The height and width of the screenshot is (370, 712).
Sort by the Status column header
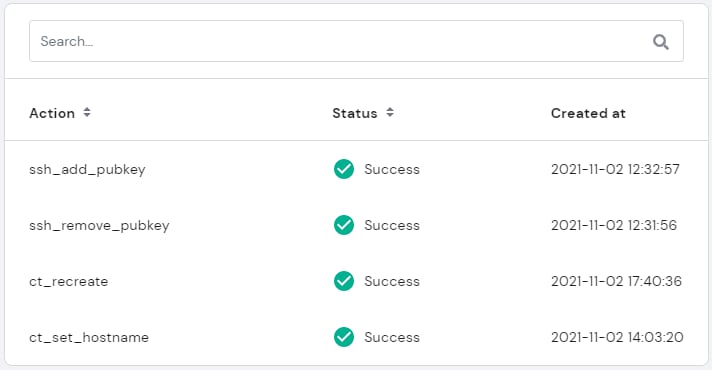355,113
